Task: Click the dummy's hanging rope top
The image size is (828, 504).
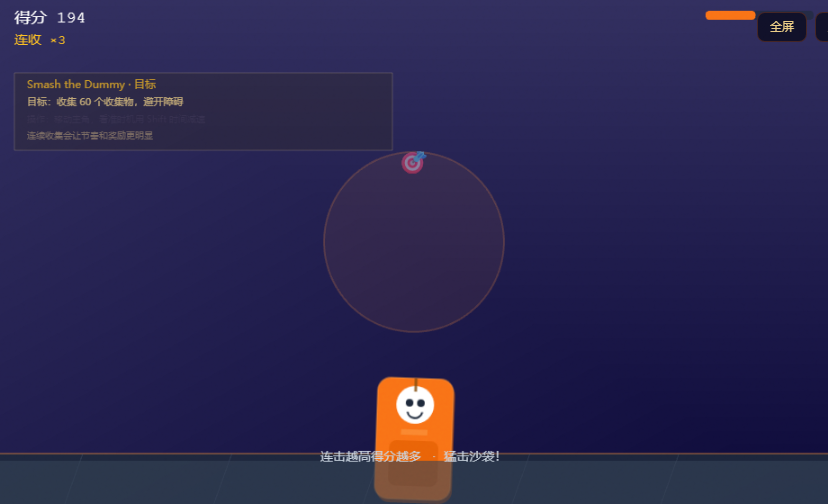Action: click(416, 384)
